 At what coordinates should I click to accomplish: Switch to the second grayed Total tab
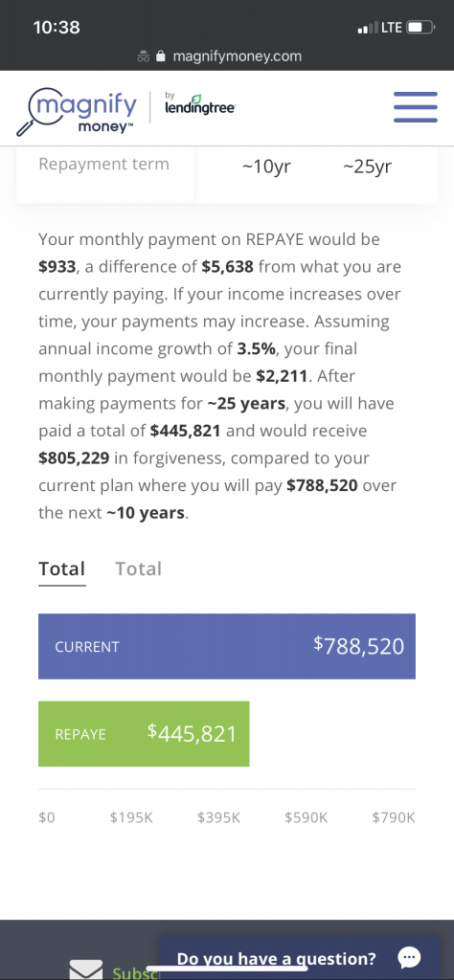tap(138, 568)
